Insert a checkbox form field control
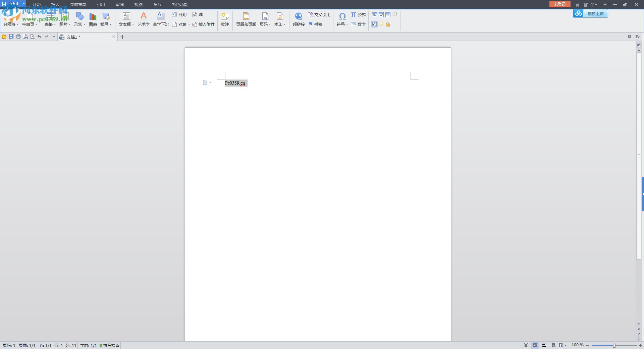 pyautogui.click(x=381, y=15)
